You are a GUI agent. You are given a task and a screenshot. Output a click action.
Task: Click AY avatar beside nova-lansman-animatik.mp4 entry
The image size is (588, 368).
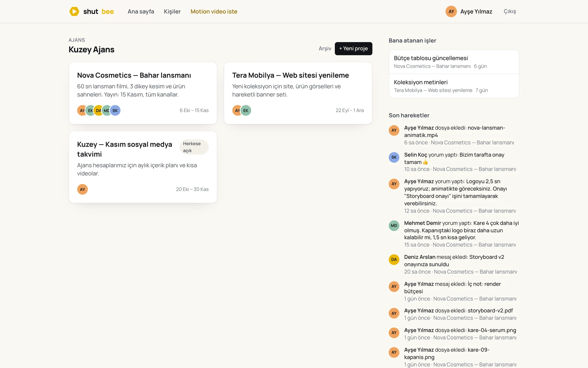tap(394, 130)
